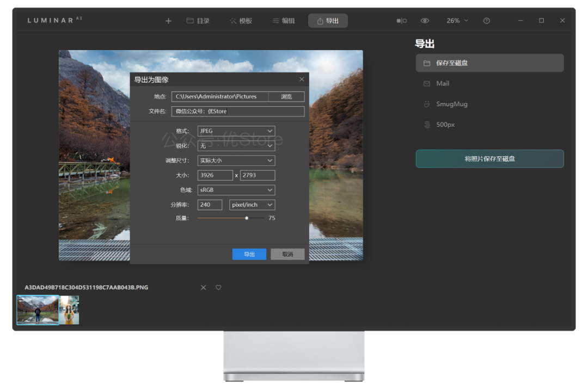Click the height field showing 2793

[257, 175]
